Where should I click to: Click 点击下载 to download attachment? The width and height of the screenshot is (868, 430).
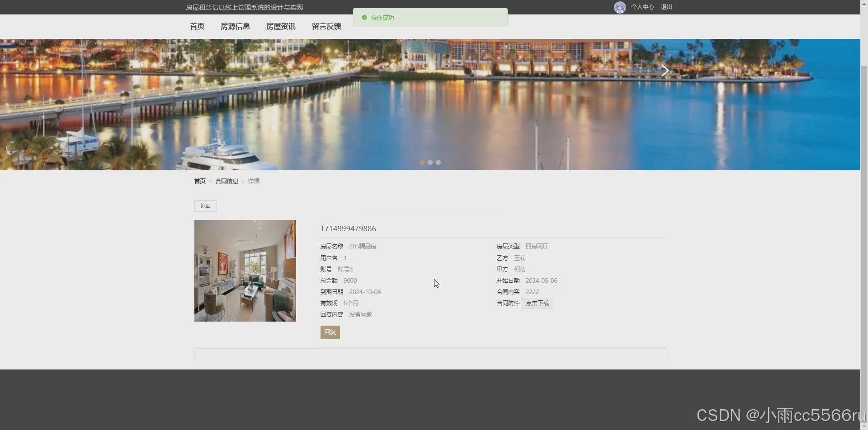[x=538, y=303]
